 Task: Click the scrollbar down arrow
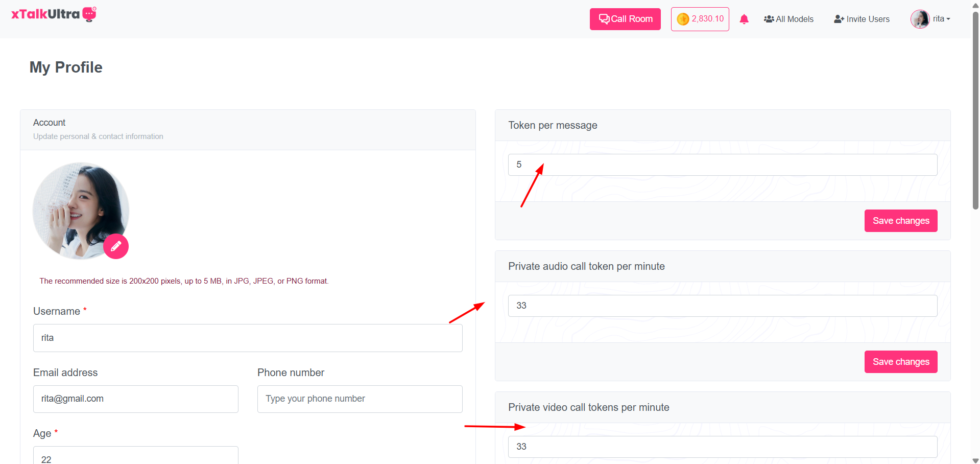pos(975,460)
